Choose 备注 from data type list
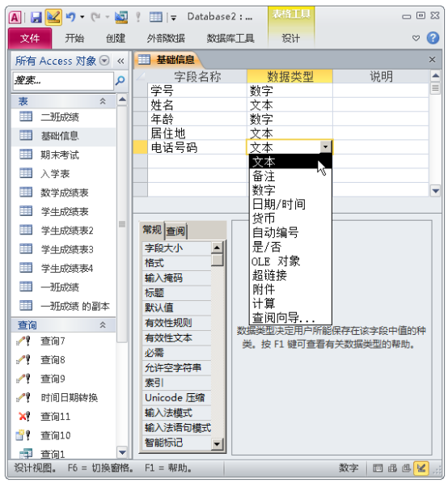 [290, 176]
